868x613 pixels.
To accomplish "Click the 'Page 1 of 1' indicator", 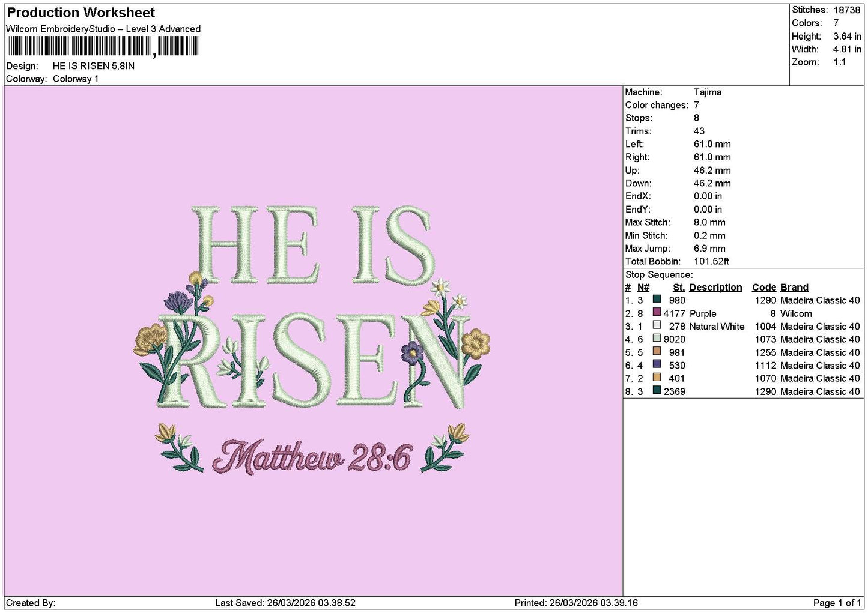I will click(837, 603).
